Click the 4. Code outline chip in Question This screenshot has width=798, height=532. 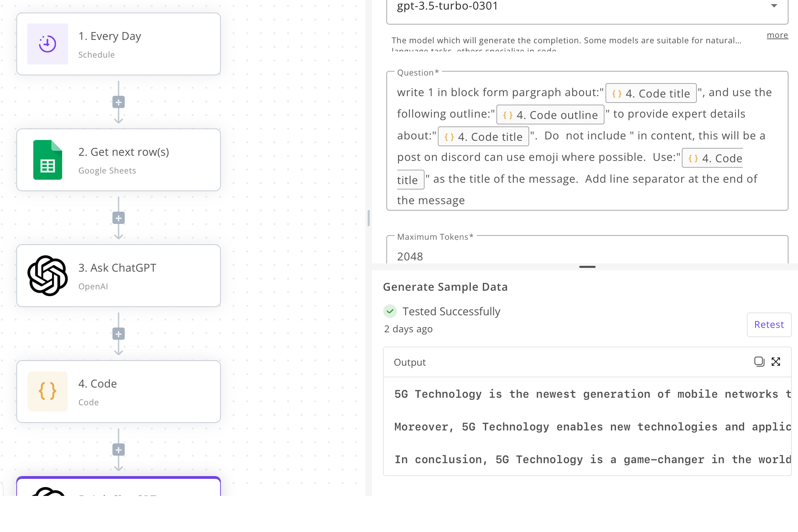pyautogui.click(x=550, y=115)
